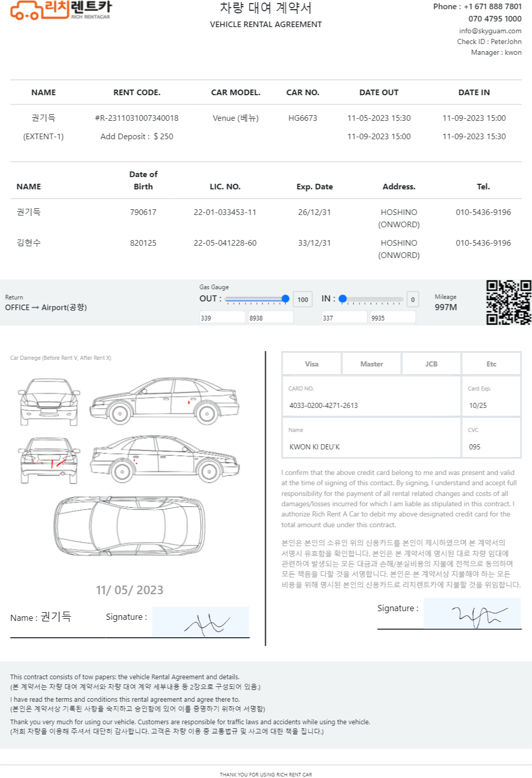Click the cardholder Name field KWON KI DEU`K
This screenshot has height=778, width=532.
point(371,438)
